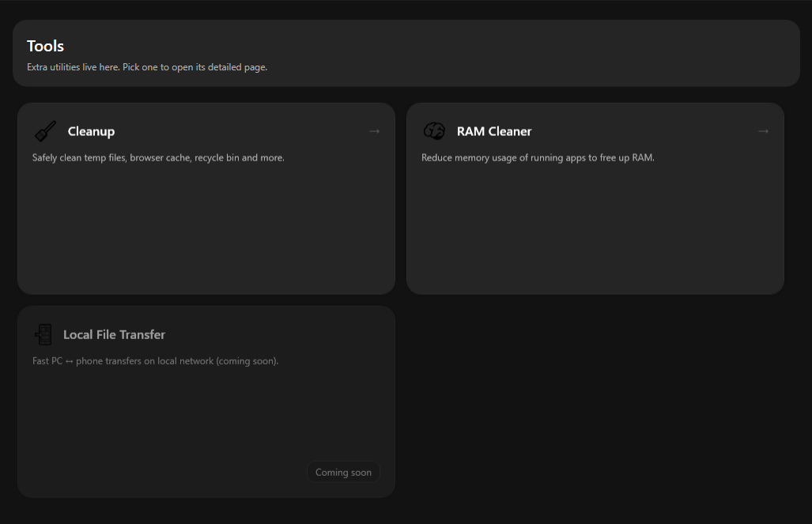Click the 'Extra utilities live here' subtitle
Image resolution: width=812 pixels, height=524 pixels.
pyautogui.click(x=147, y=67)
